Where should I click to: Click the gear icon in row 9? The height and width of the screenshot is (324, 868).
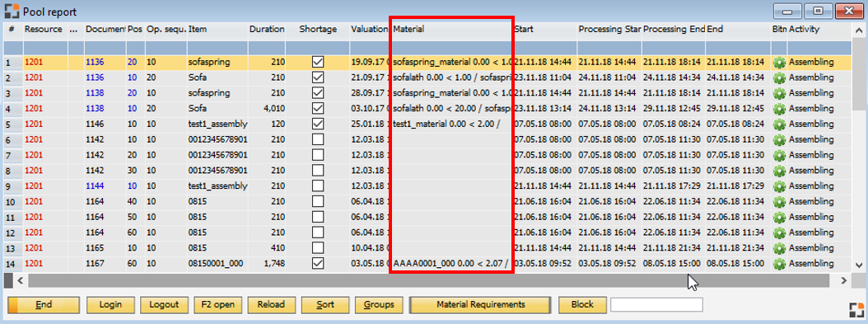click(779, 186)
